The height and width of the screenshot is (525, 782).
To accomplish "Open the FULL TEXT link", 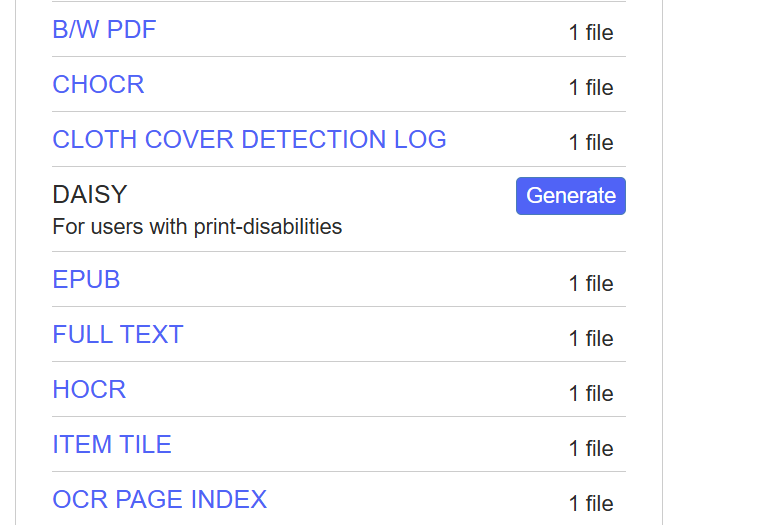I will pyautogui.click(x=118, y=335).
